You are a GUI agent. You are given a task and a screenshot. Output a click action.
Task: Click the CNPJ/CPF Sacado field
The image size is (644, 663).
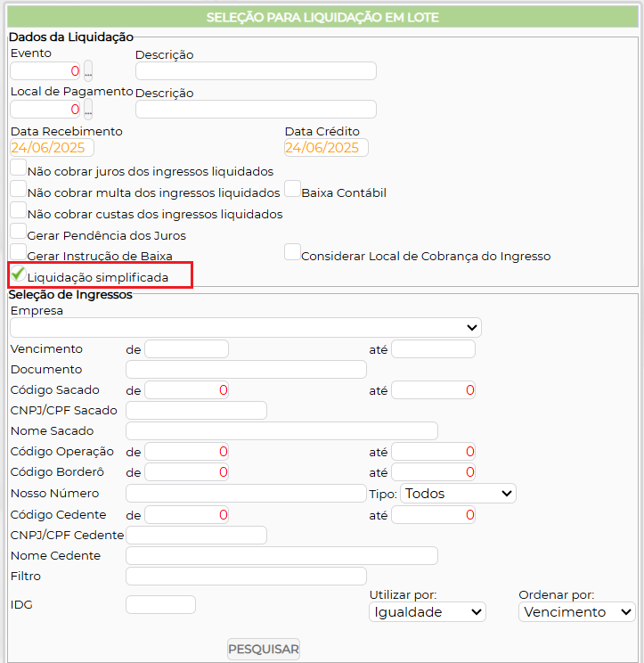196,411
